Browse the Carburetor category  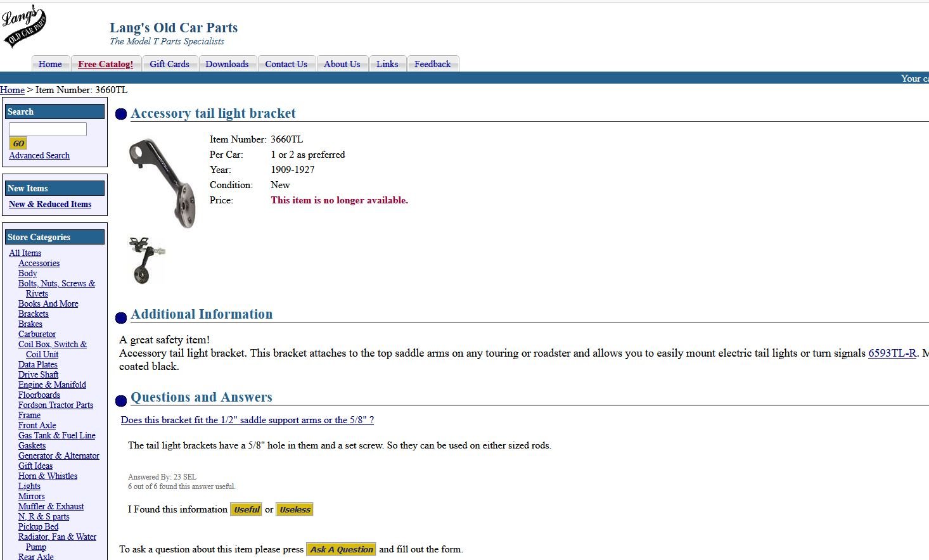(x=37, y=334)
